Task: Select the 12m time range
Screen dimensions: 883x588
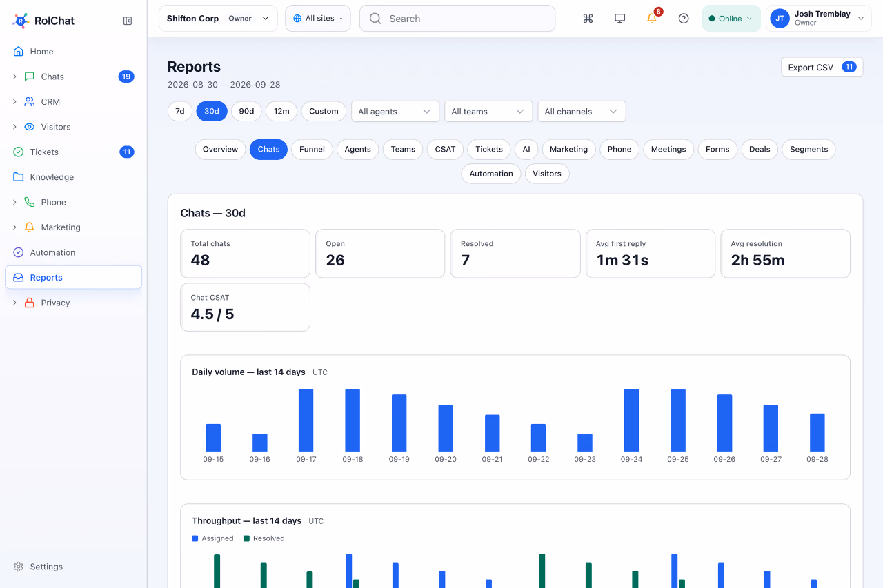Action: [281, 112]
